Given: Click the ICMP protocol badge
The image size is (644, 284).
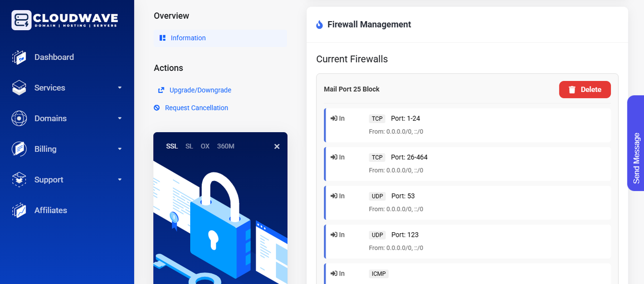Looking at the screenshot, I should (x=379, y=273).
